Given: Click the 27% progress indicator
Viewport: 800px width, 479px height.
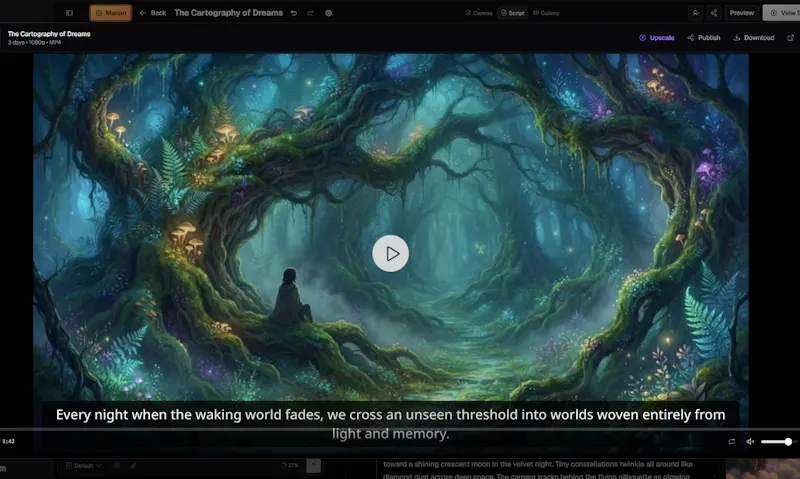Looking at the screenshot, I should pyautogui.click(x=289, y=465).
